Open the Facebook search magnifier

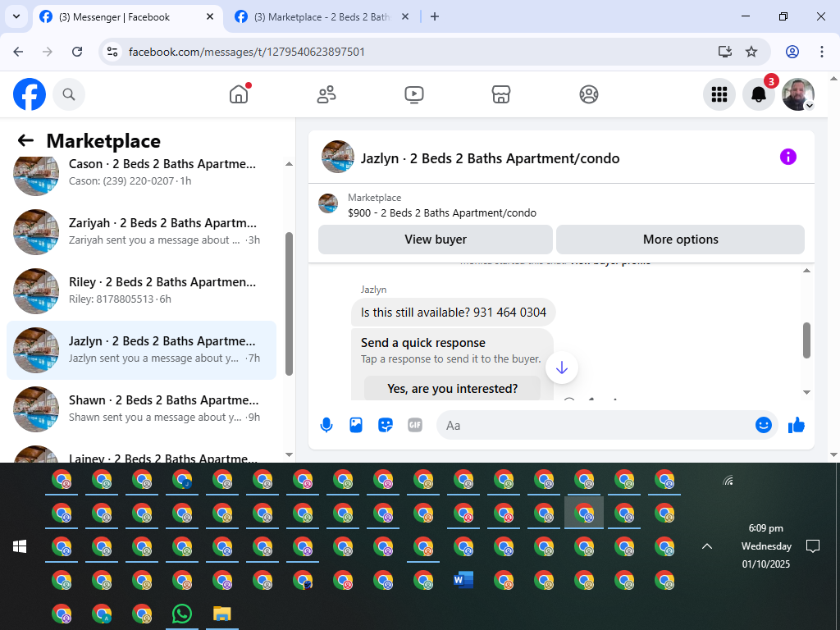coord(69,94)
